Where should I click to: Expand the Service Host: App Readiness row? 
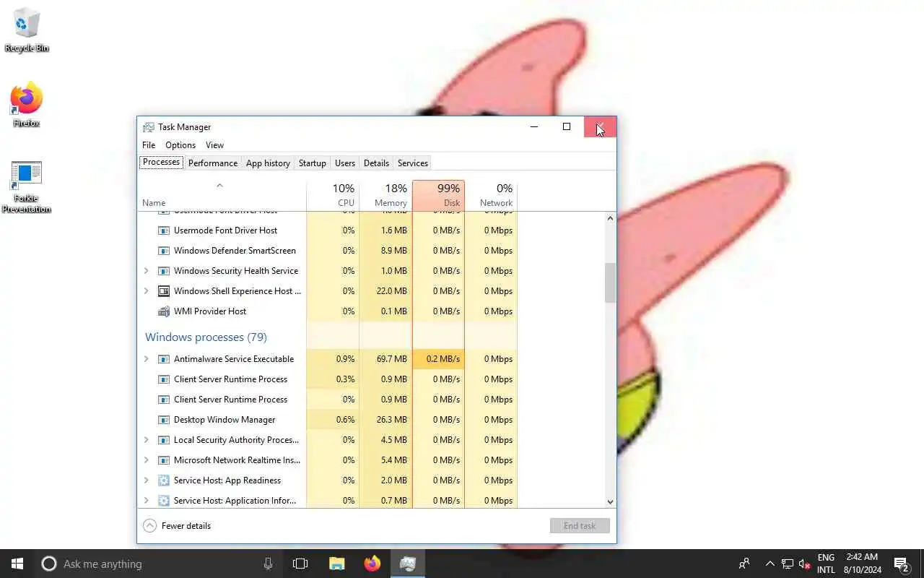(147, 480)
